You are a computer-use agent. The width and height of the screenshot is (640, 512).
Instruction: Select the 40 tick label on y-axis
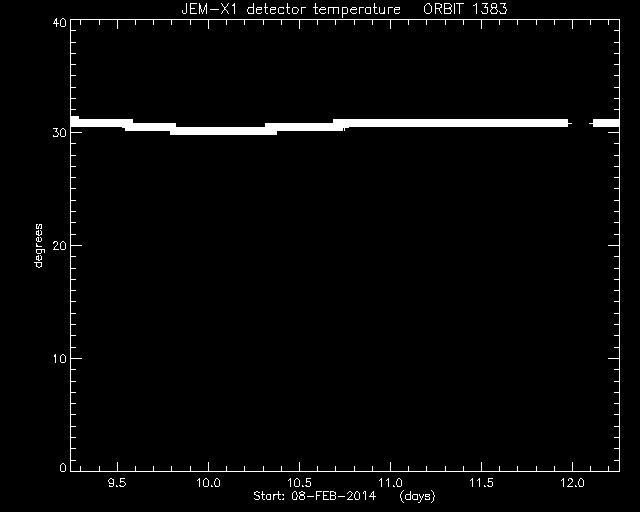pyautogui.click(x=59, y=22)
